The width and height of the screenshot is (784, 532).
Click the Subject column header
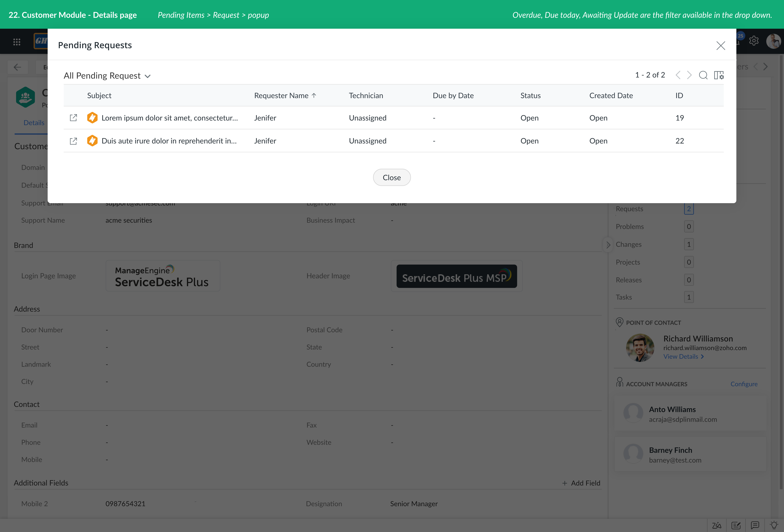(x=99, y=95)
